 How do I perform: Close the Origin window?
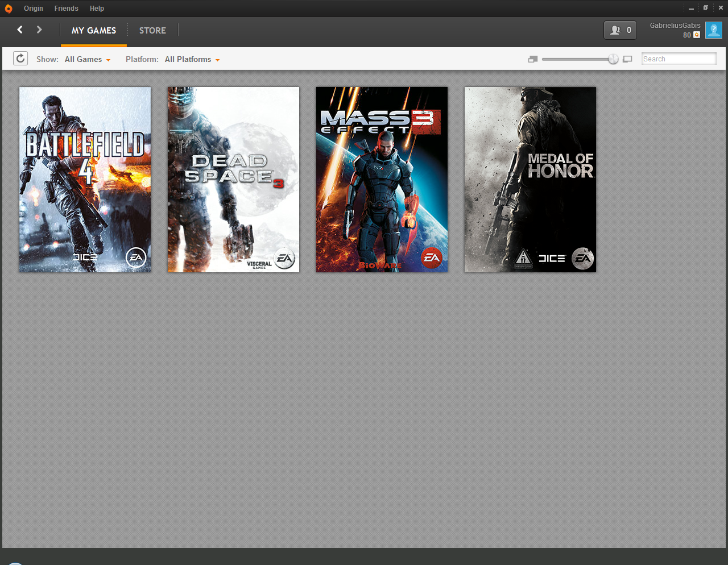(721, 8)
